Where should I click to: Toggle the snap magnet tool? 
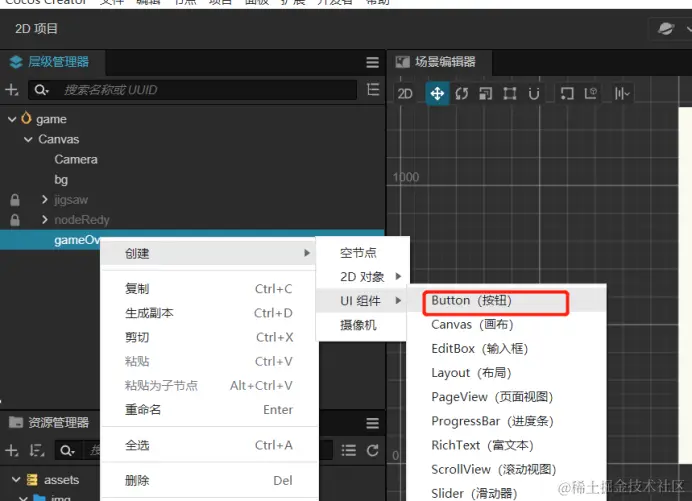pos(534,94)
